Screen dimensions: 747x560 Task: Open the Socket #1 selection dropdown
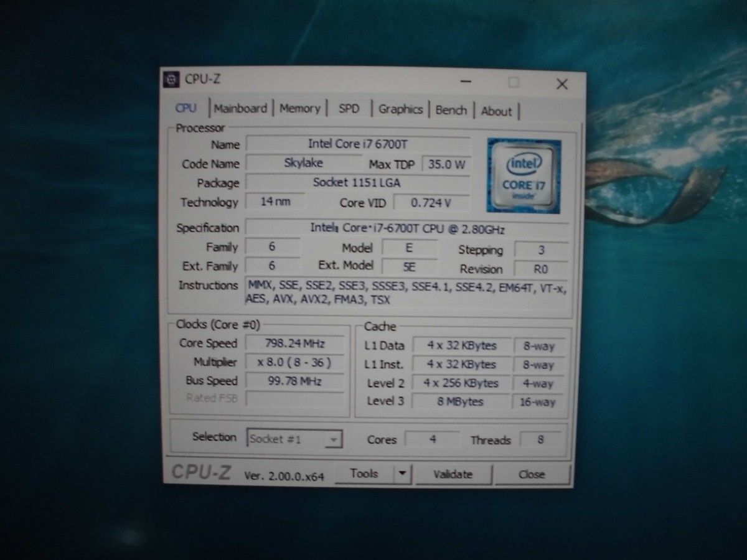coord(294,439)
